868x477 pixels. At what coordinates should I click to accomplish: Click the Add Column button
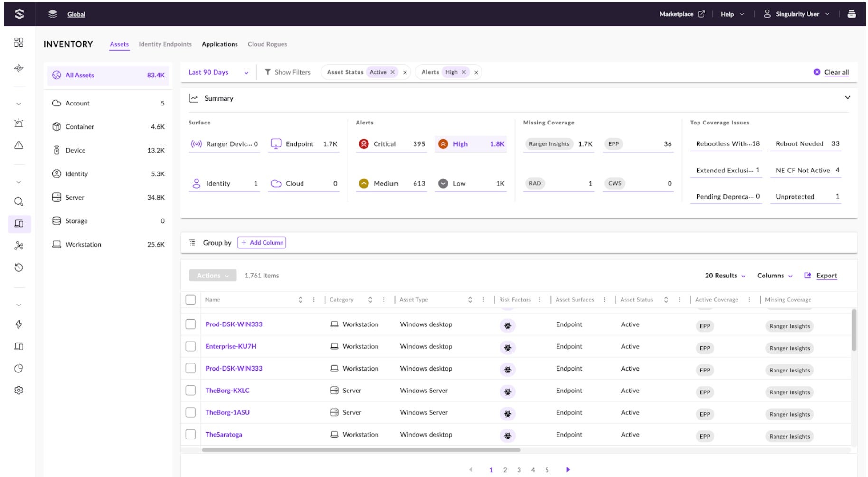coord(262,243)
